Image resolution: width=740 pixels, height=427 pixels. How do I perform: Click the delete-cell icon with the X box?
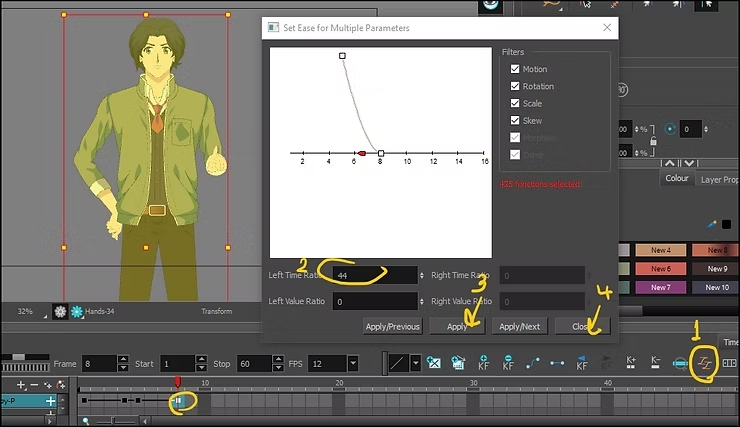pos(433,362)
